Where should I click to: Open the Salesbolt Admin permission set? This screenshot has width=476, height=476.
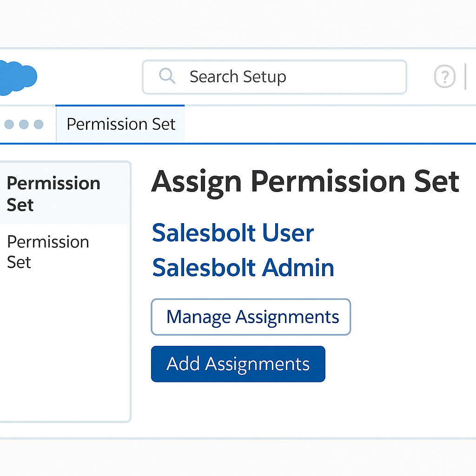243,268
